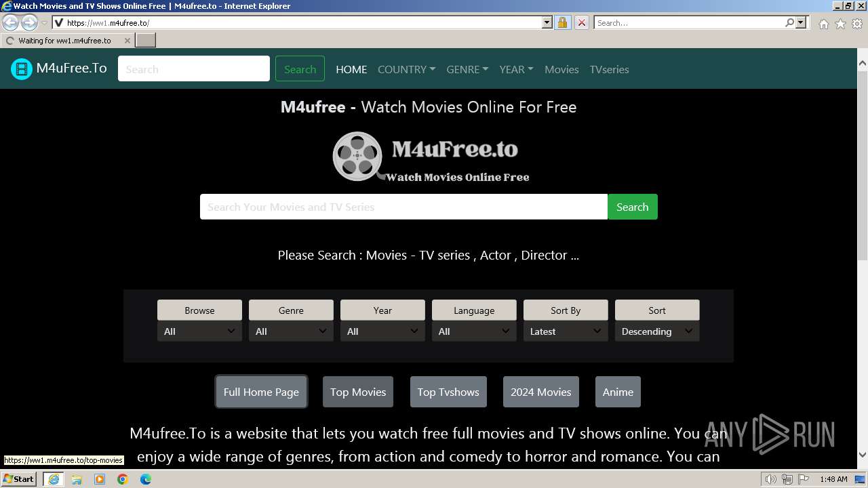
Task: Expand the YEAR menu
Action: (516, 69)
